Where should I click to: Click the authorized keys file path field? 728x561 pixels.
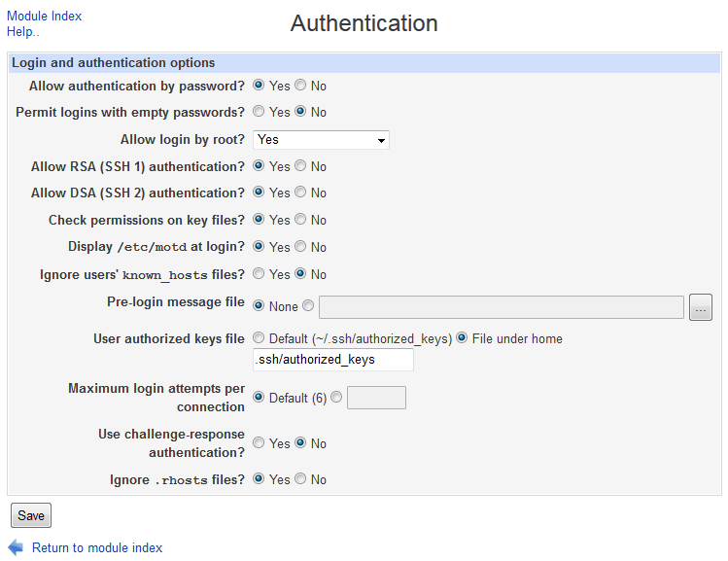pos(332,360)
